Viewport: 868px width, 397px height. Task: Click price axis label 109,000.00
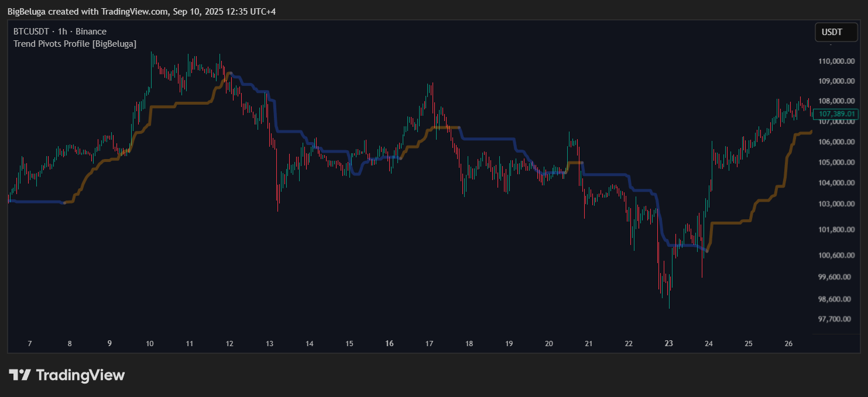[x=836, y=81]
